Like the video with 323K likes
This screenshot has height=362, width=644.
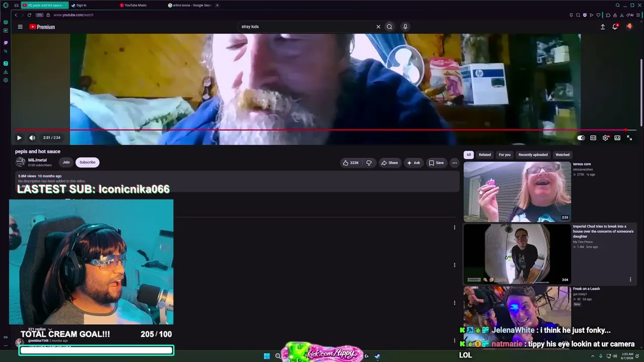[x=351, y=163]
